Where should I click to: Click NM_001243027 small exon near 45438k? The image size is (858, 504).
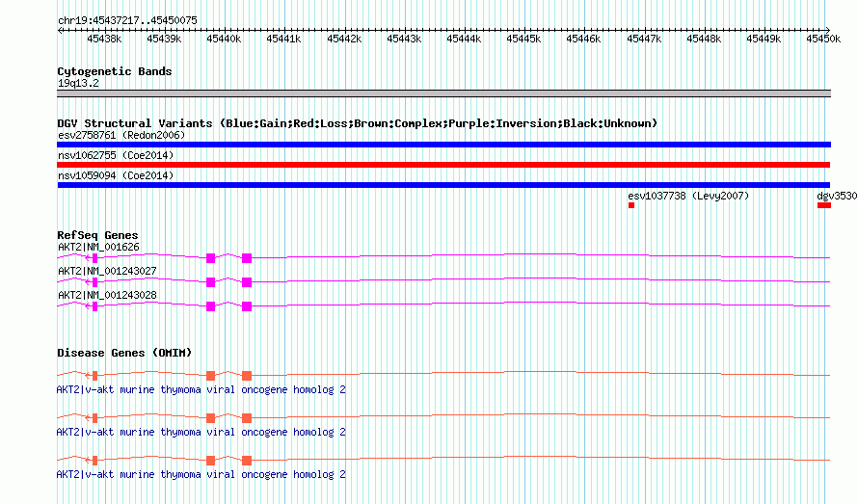pyautogui.click(x=95, y=282)
